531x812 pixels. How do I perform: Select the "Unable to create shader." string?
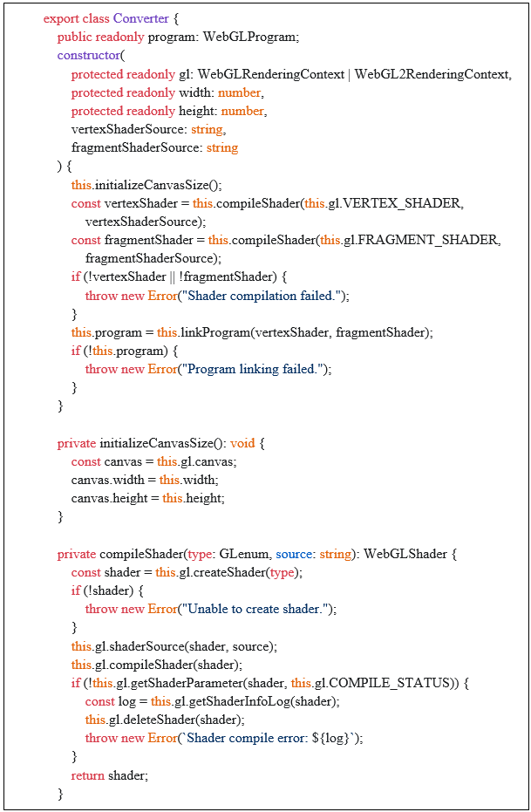tap(258, 609)
